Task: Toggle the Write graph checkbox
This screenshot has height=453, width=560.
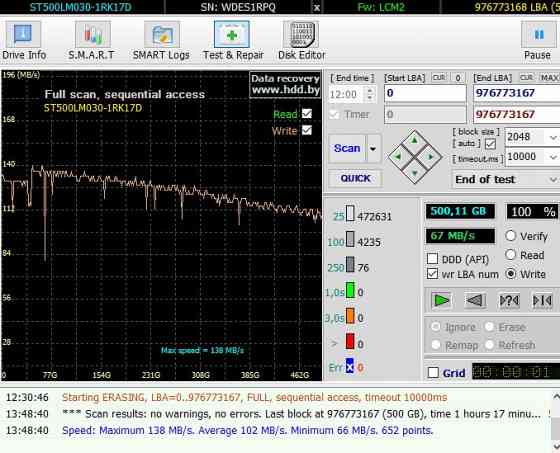Action: (x=306, y=130)
